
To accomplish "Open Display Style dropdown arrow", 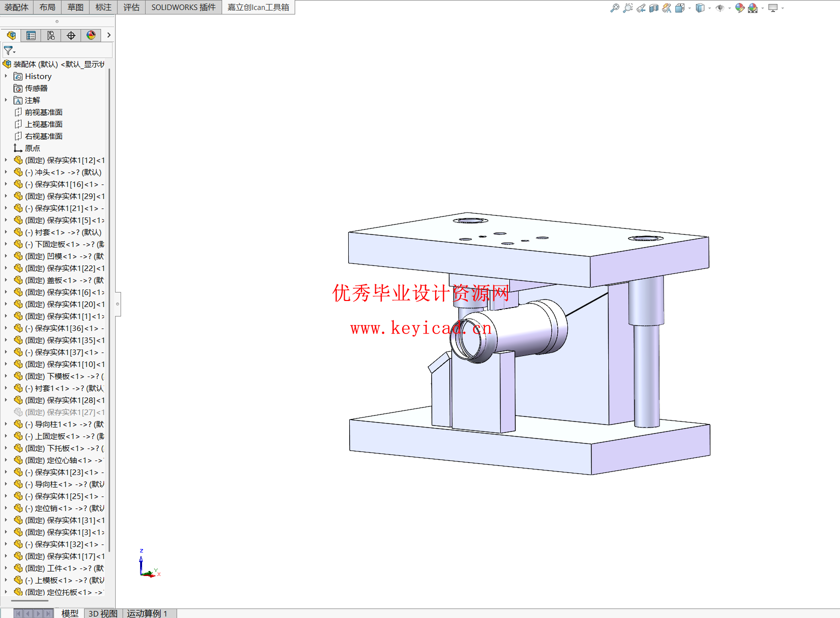I will point(709,8).
